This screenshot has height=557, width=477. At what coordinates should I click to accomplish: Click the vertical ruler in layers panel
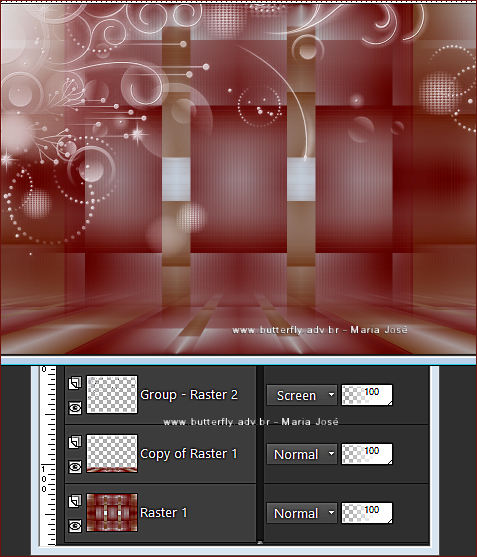[48, 455]
